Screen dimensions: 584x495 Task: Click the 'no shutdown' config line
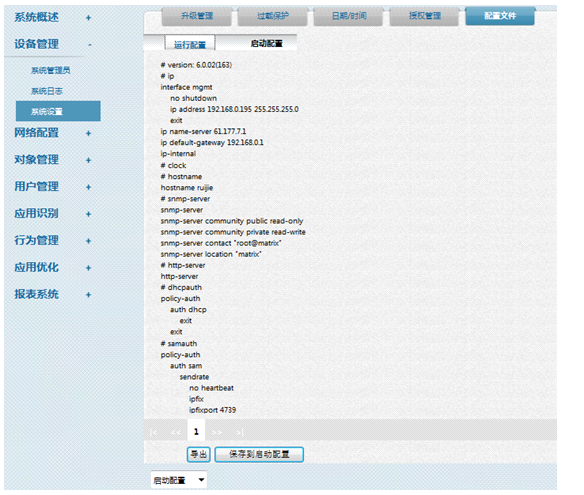click(x=193, y=98)
